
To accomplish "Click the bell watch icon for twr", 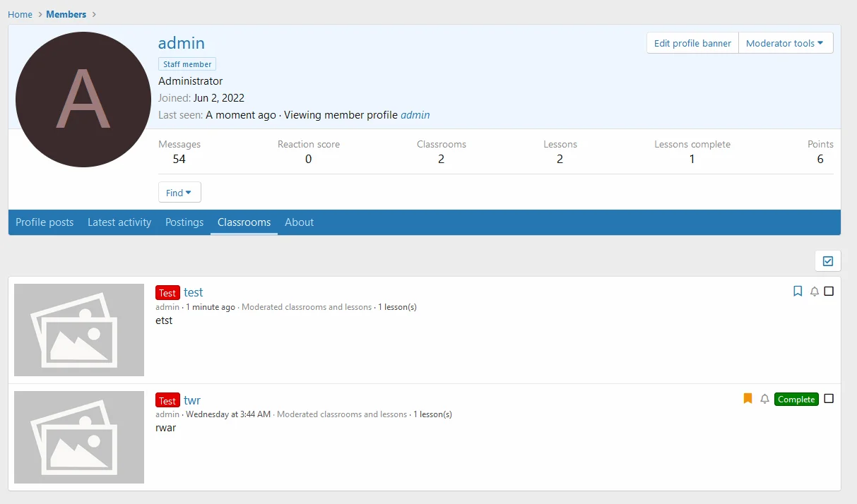I will (x=764, y=400).
